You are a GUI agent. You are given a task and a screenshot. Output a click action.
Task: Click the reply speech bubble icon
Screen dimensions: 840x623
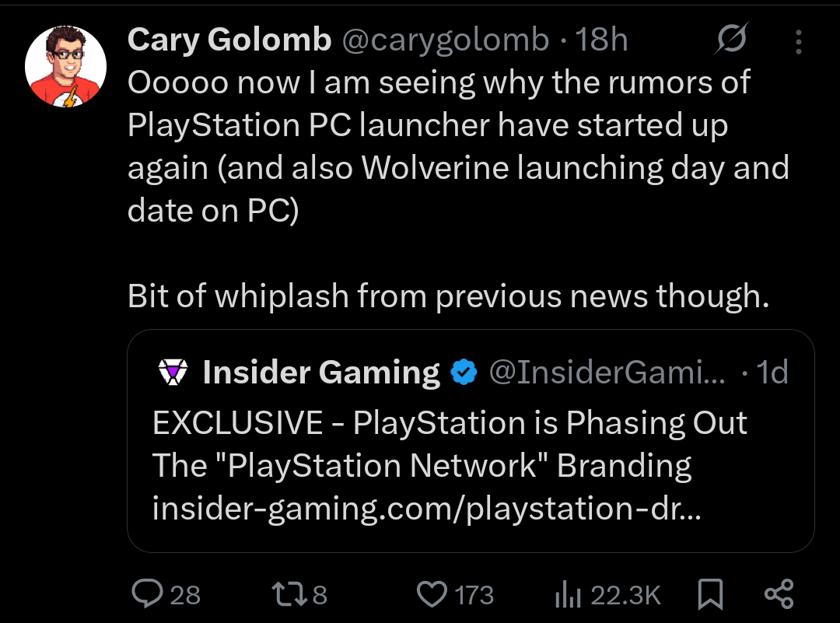(147, 595)
